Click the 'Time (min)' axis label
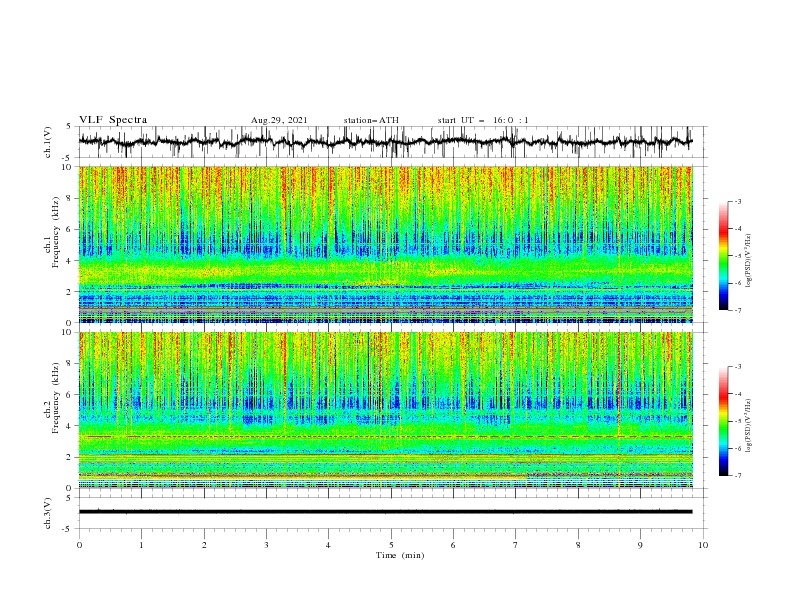792x612 pixels. 400,555
